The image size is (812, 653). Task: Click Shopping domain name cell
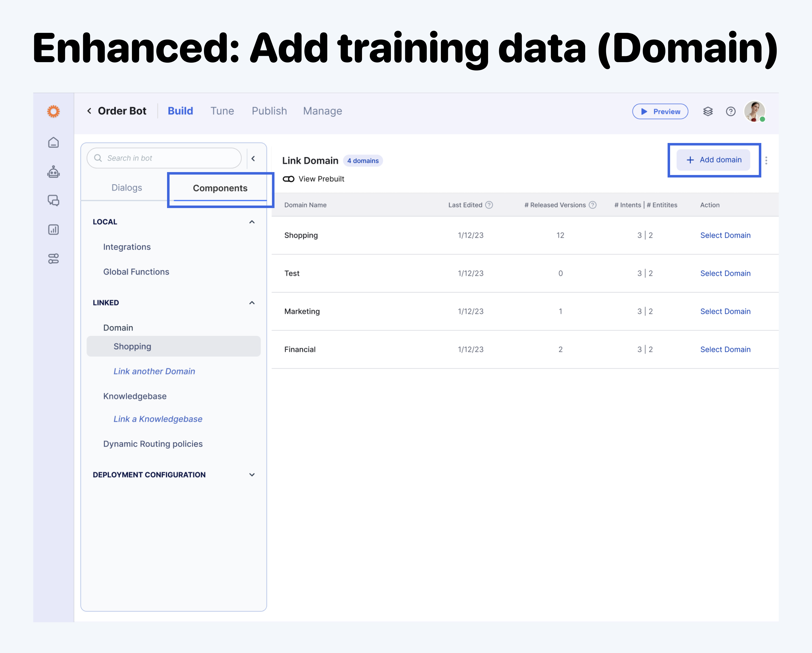301,235
